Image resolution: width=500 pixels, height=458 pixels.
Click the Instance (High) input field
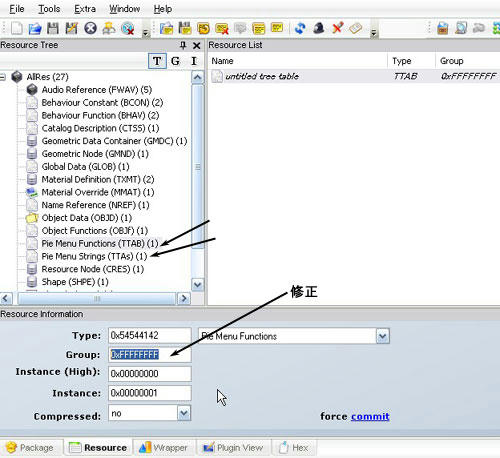tap(150, 374)
